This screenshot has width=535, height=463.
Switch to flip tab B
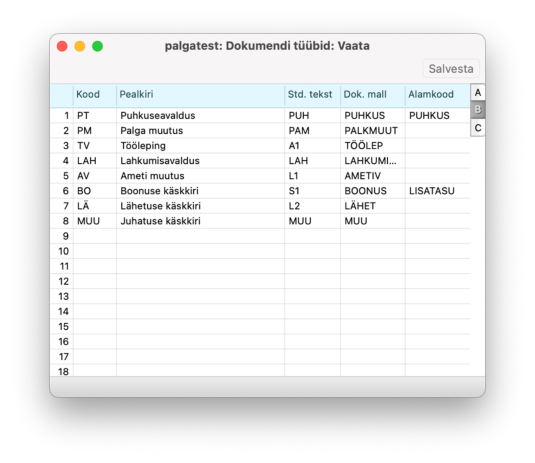click(478, 110)
